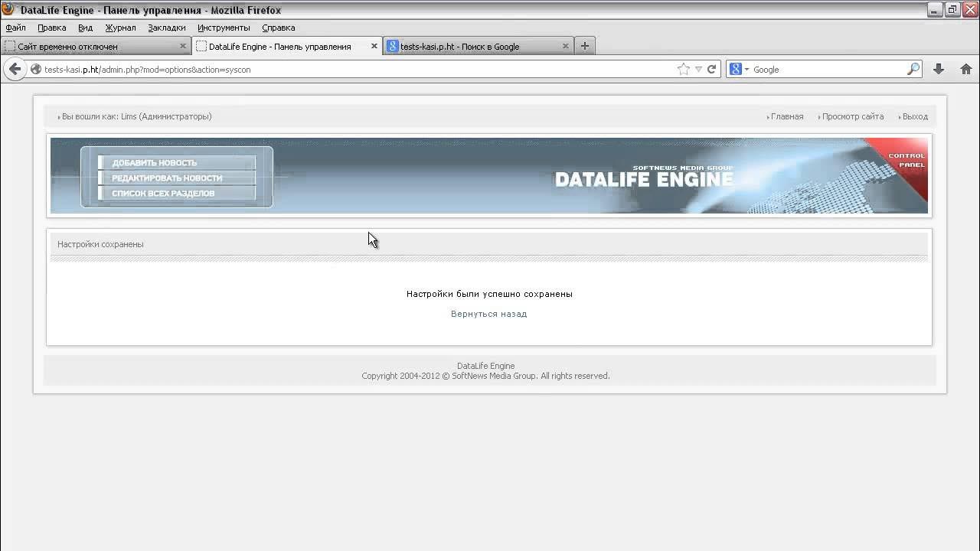Click Добавить новость banner button
The width and height of the screenshot is (980, 551).
(177, 162)
